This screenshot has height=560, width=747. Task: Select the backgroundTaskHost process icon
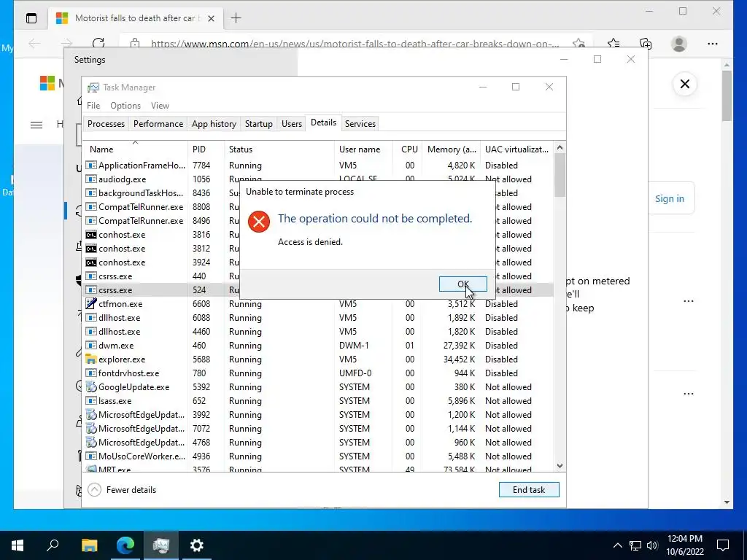pos(91,192)
